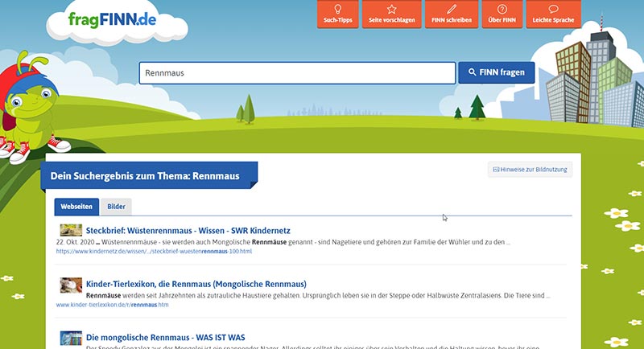
Task: Click the 'Dein Suchergebnis zum Thema: Rennmaus' heading
Action: (x=145, y=176)
